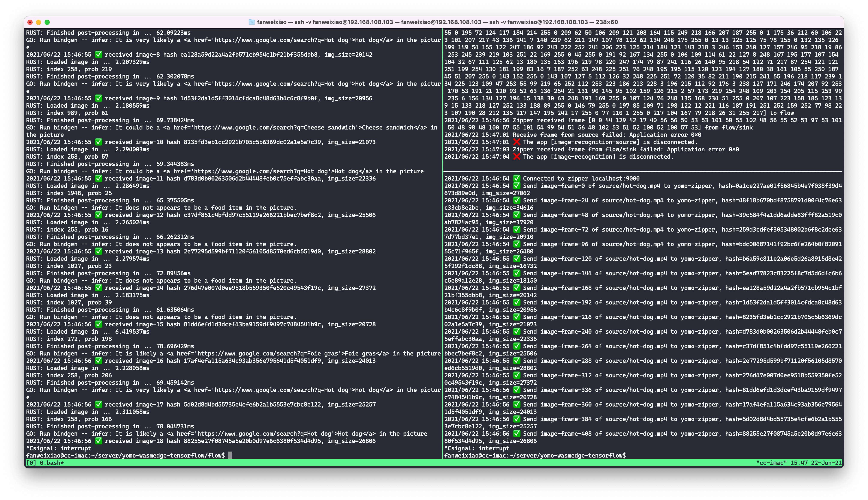Image resolution: width=868 pixels, height=500 pixels.
Task: Click the red X beside [image-recognition] is disconnected
Action: (x=517, y=156)
